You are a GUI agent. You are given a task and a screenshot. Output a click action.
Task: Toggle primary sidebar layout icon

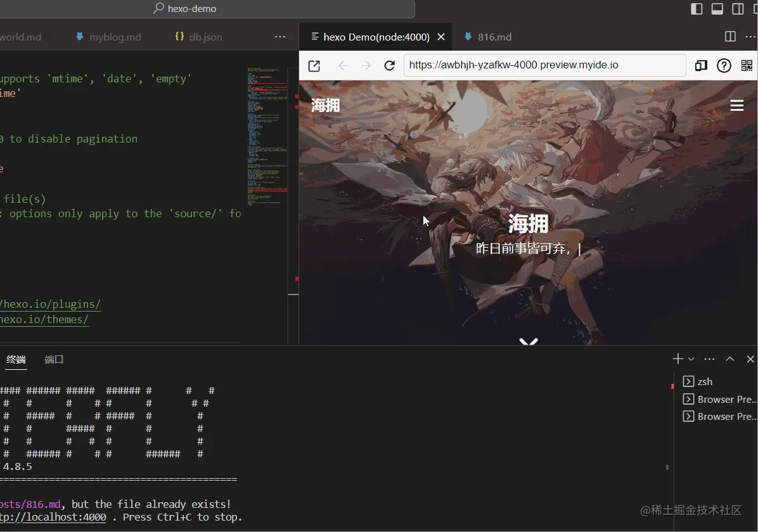(x=697, y=9)
